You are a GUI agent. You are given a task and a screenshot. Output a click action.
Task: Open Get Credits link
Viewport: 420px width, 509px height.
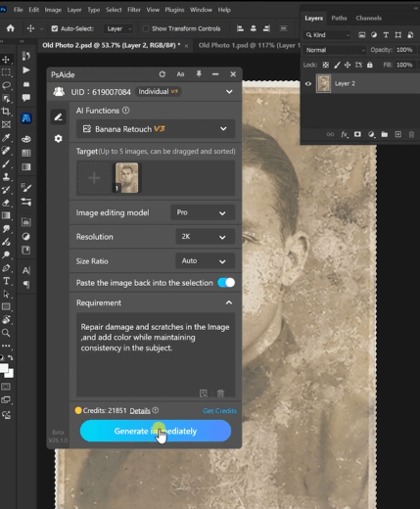tap(219, 411)
